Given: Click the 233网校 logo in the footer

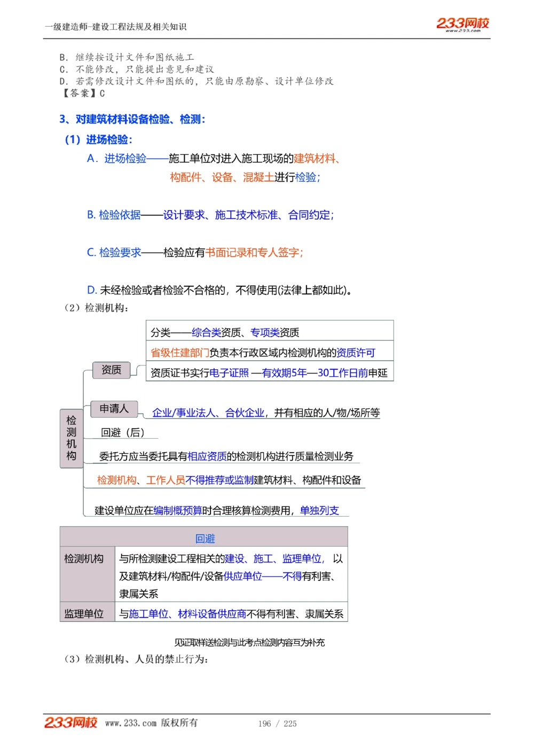Looking at the screenshot, I should click(x=70, y=723).
